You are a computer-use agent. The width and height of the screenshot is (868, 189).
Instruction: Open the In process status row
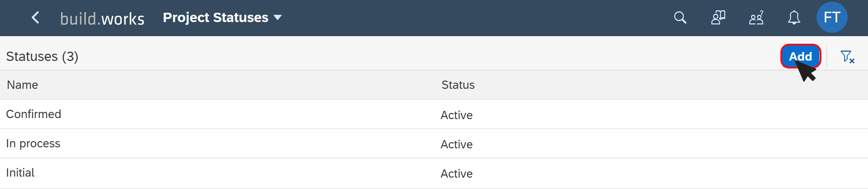[434, 144]
